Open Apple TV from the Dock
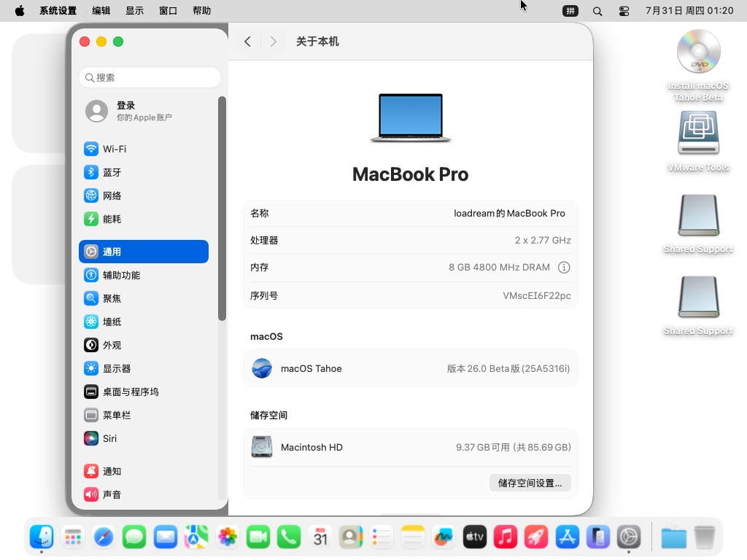This screenshot has width=747, height=560. [474, 537]
